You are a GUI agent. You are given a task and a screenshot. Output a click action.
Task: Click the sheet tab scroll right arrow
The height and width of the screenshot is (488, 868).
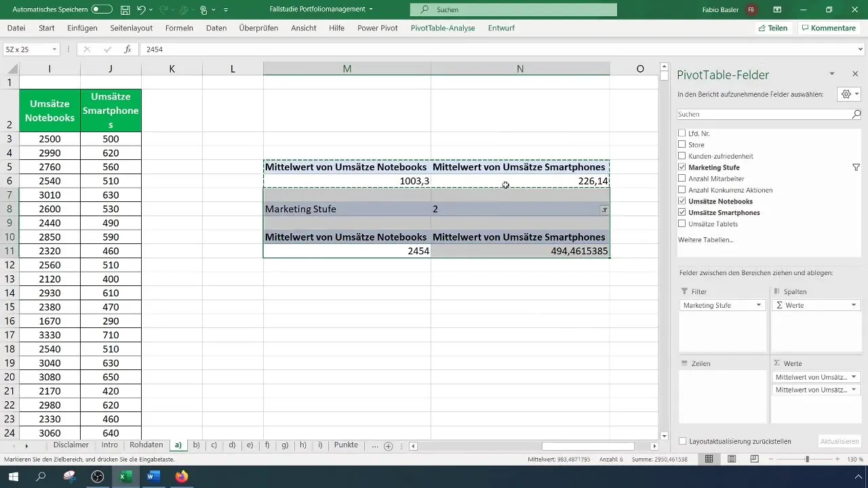pyautogui.click(x=26, y=446)
